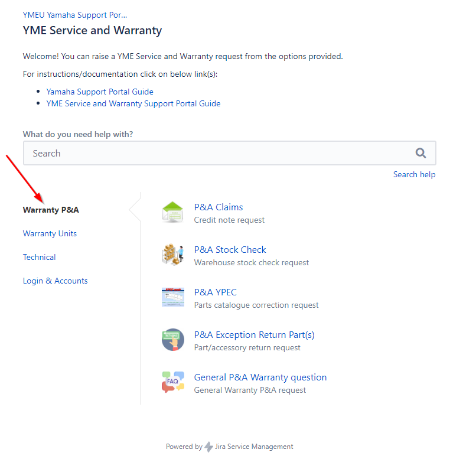The width and height of the screenshot is (476, 459).
Task: Open the P&A Claims envelope icon
Action: pyautogui.click(x=172, y=212)
